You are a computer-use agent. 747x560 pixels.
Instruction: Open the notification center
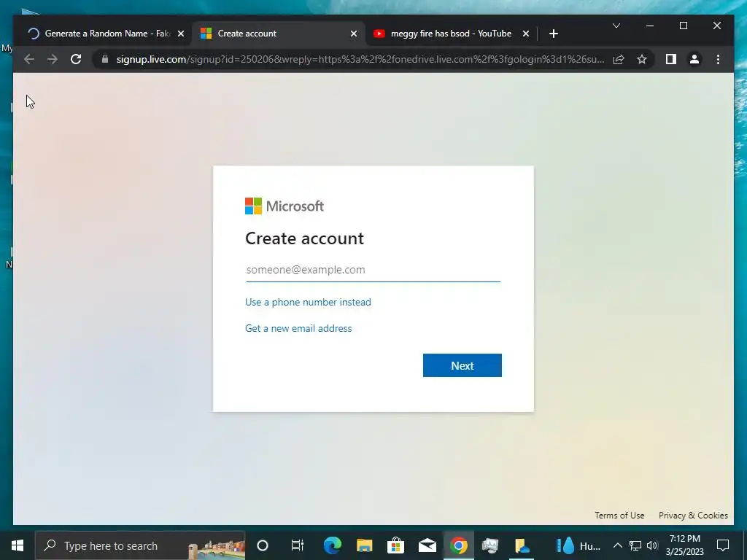[723, 545]
